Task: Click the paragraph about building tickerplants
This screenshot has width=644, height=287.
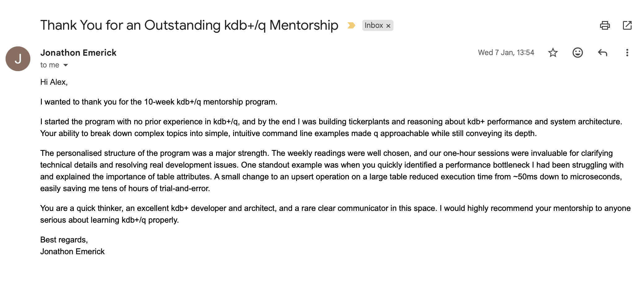Action: coord(331,127)
